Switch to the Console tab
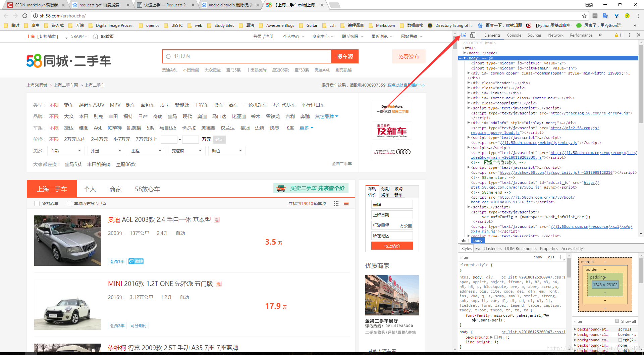Screen dimensions: 644x355 click(514, 35)
